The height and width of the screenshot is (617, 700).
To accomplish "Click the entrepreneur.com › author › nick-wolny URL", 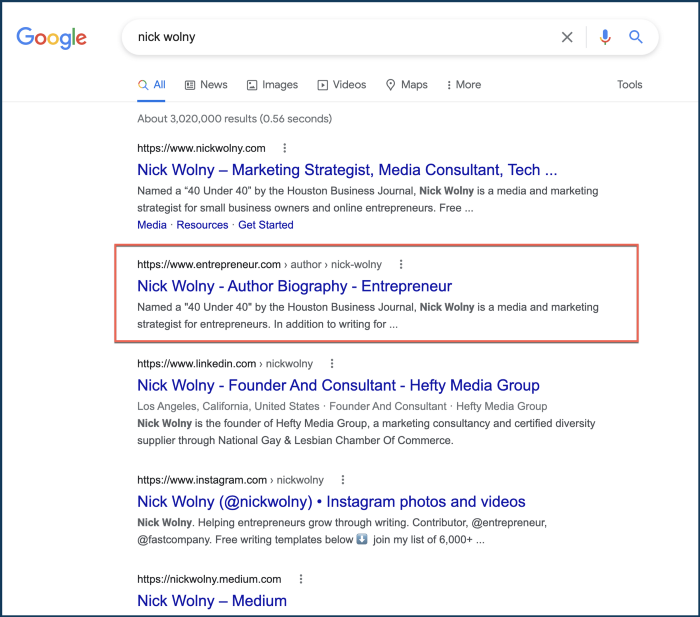I will tap(259, 265).
